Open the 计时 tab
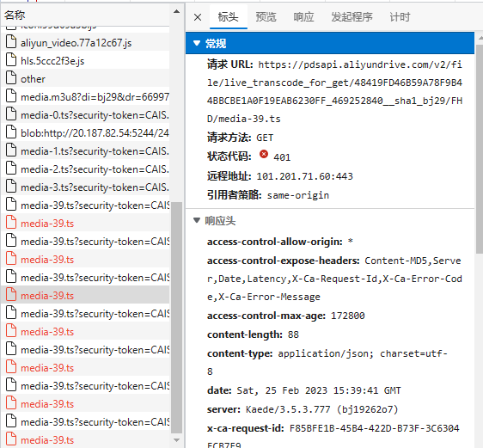This screenshot has width=483, height=448. tap(400, 17)
